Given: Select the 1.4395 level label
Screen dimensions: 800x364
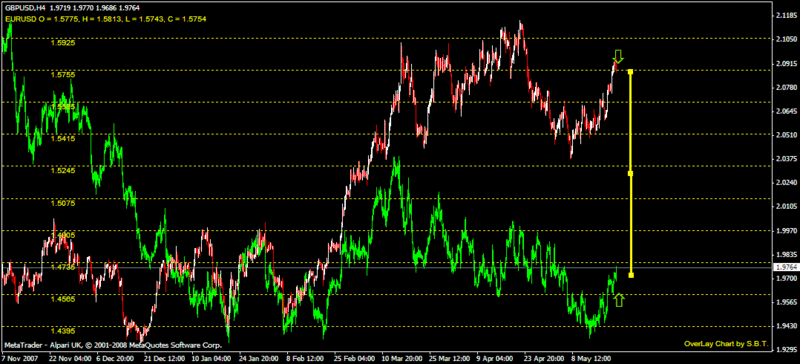Looking at the screenshot, I should click(63, 331).
